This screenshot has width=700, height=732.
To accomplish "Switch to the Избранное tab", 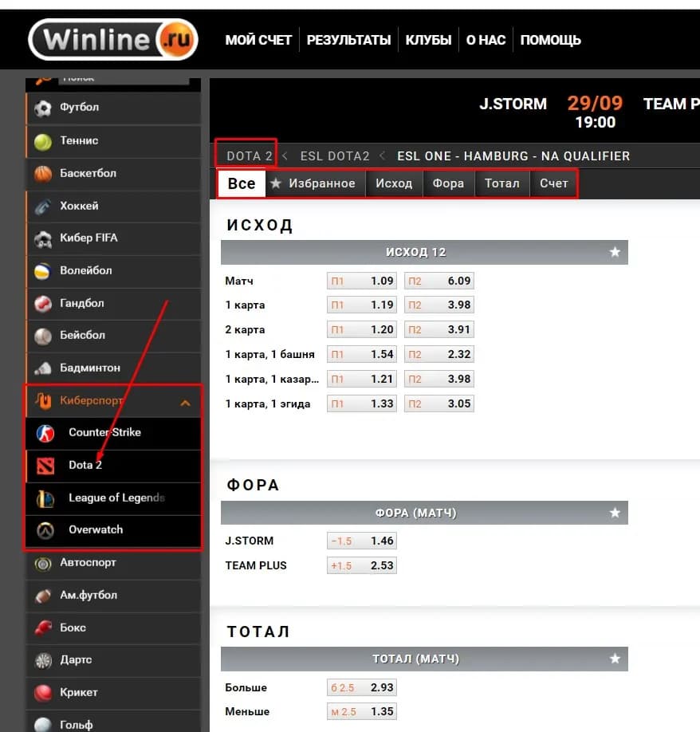I will click(314, 183).
